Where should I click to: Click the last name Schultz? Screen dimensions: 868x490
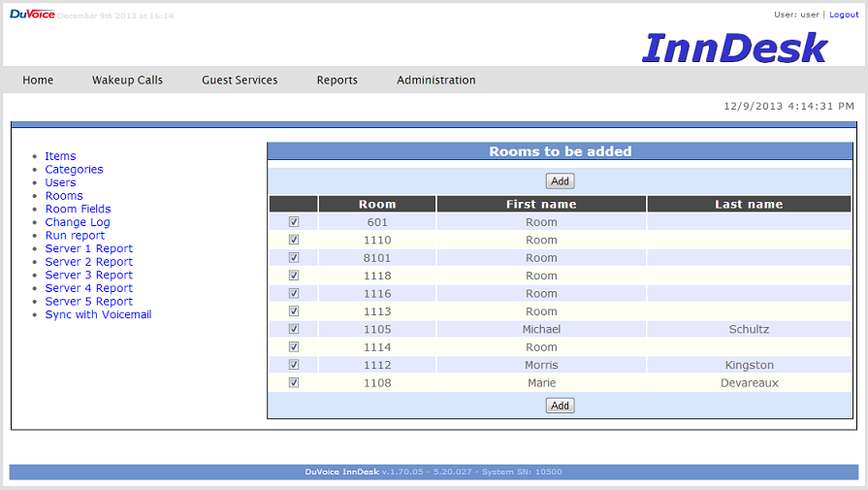(x=749, y=329)
